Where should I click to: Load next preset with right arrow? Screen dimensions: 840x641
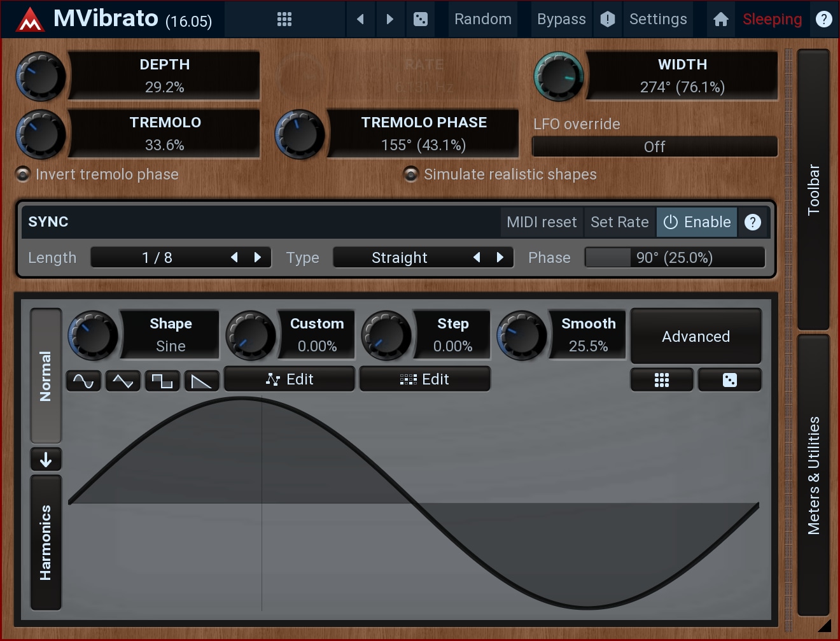pos(390,19)
